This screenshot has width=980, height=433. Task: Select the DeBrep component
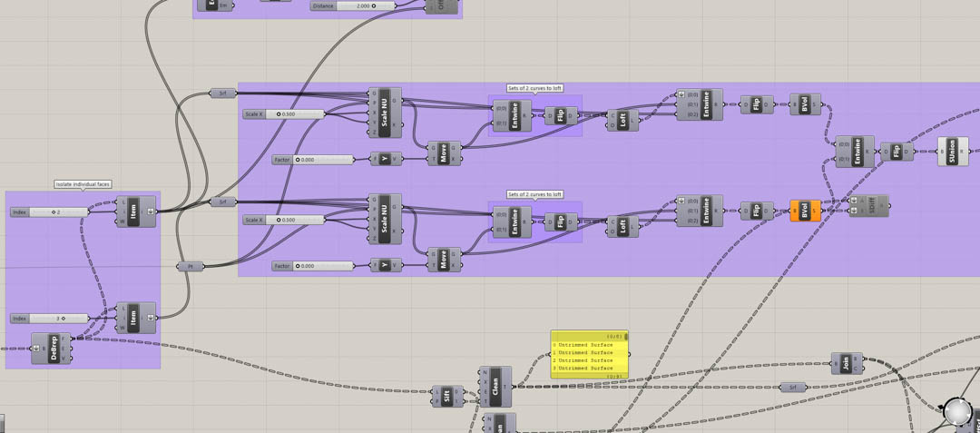[54, 349]
